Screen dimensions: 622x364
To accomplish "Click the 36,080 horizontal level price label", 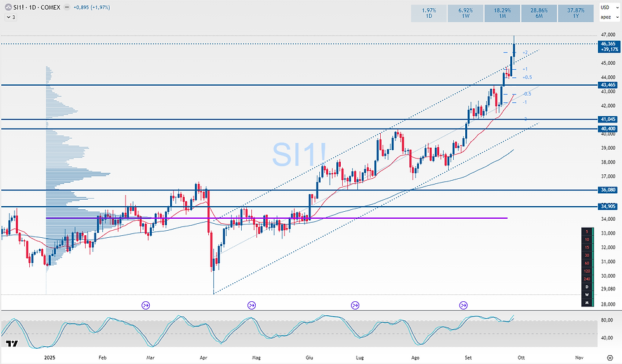I will (x=608, y=190).
